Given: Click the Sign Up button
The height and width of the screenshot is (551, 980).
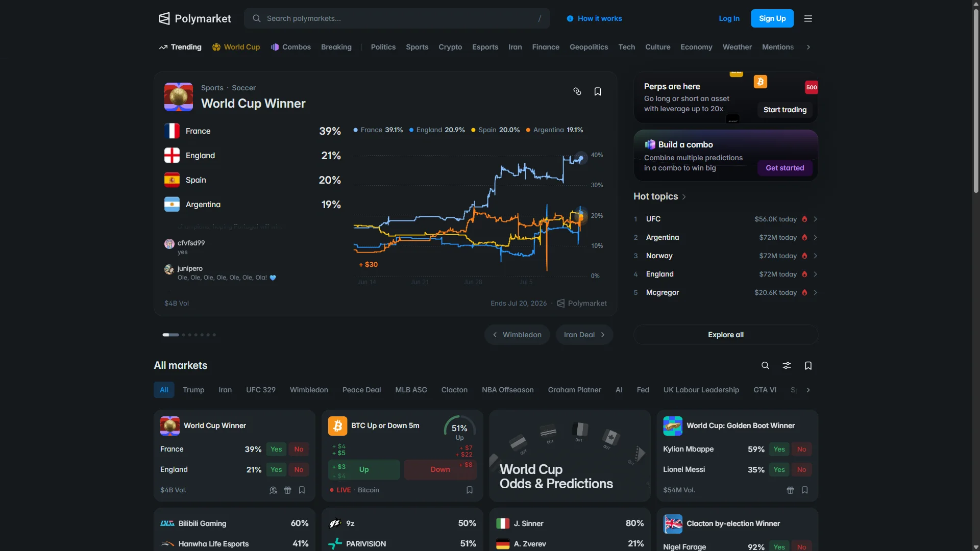Looking at the screenshot, I should 772,18.
